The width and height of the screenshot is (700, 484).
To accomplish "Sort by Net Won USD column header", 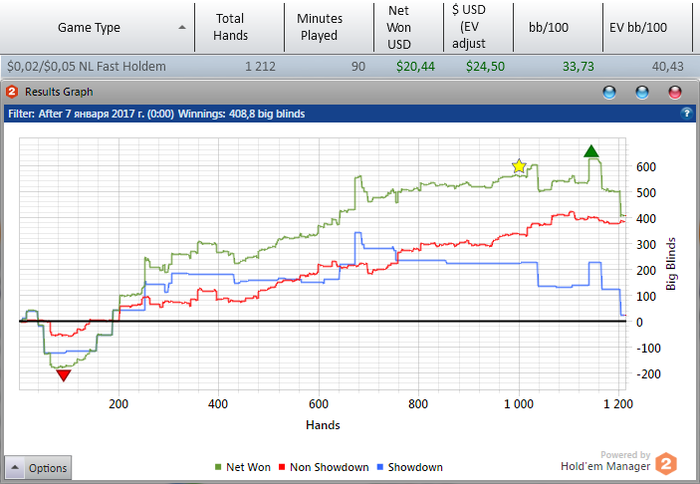I will tap(408, 27).
